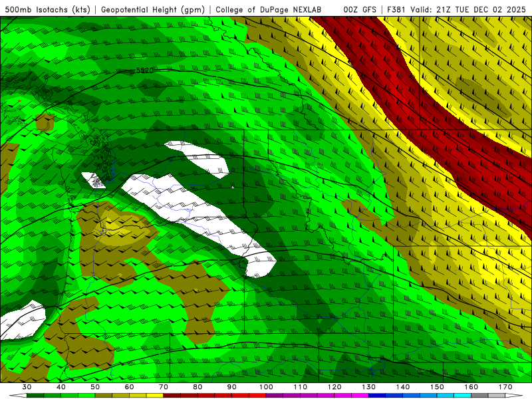Click the '00Z GFS' model run text
The height and width of the screenshot is (399, 532).
point(360,9)
